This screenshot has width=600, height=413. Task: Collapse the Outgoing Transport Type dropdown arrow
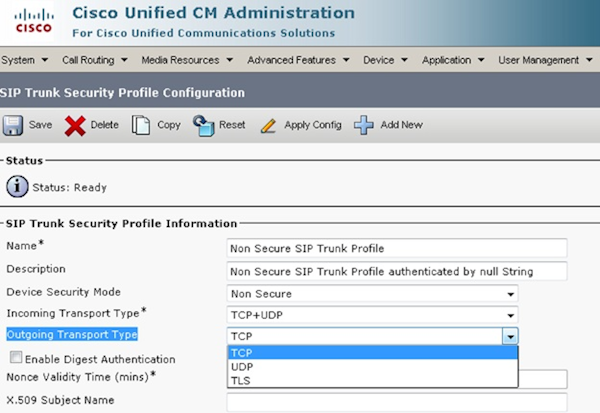coord(510,336)
